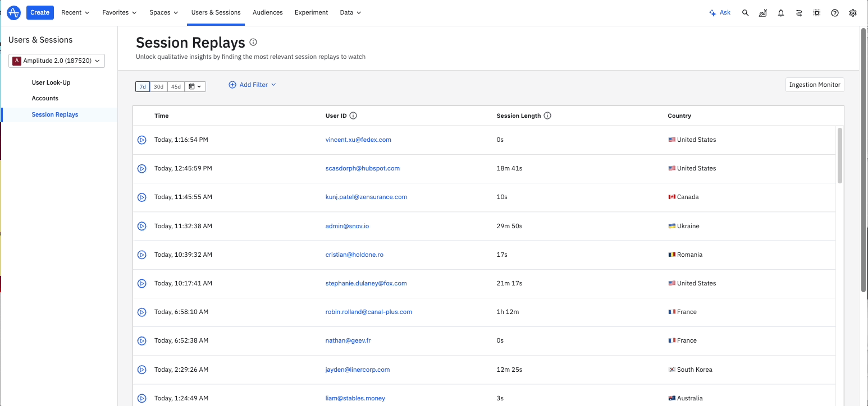Open notifications bell icon

click(x=780, y=13)
